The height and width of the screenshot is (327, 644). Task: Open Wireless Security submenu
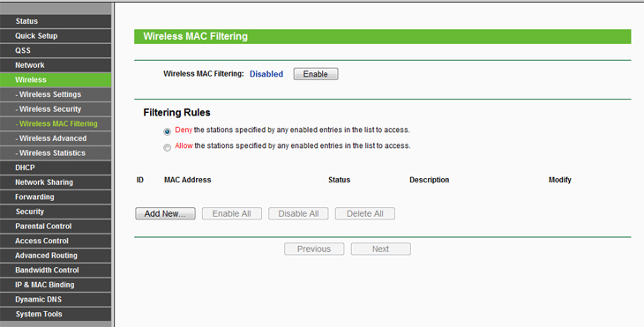click(x=56, y=109)
